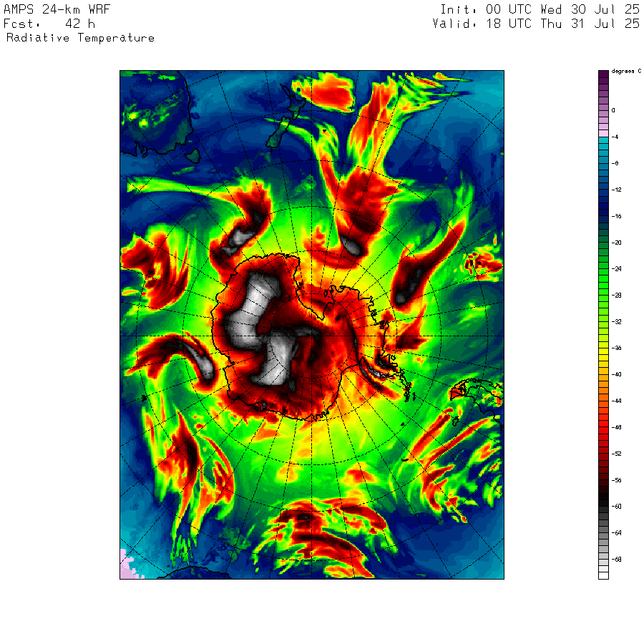Select the "Init: 00 UTC Wed 30 Jul 25" line
The image size is (644, 644).
click(x=540, y=9)
